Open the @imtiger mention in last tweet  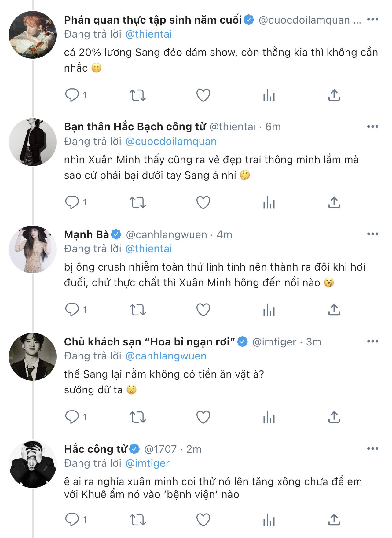coord(147,463)
